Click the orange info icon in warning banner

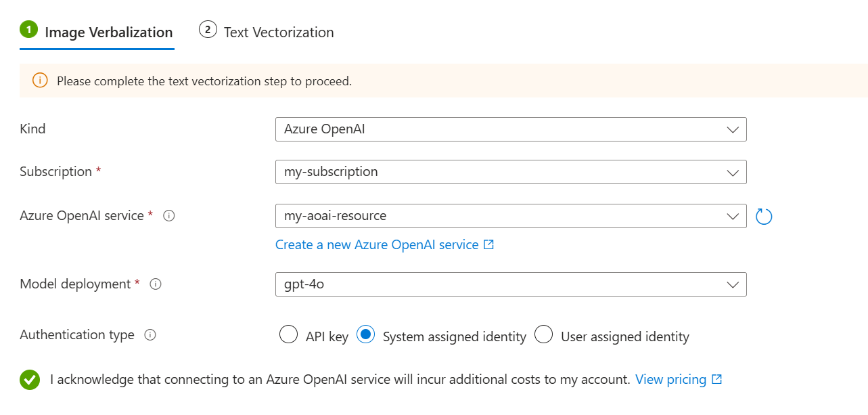[41, 81]
